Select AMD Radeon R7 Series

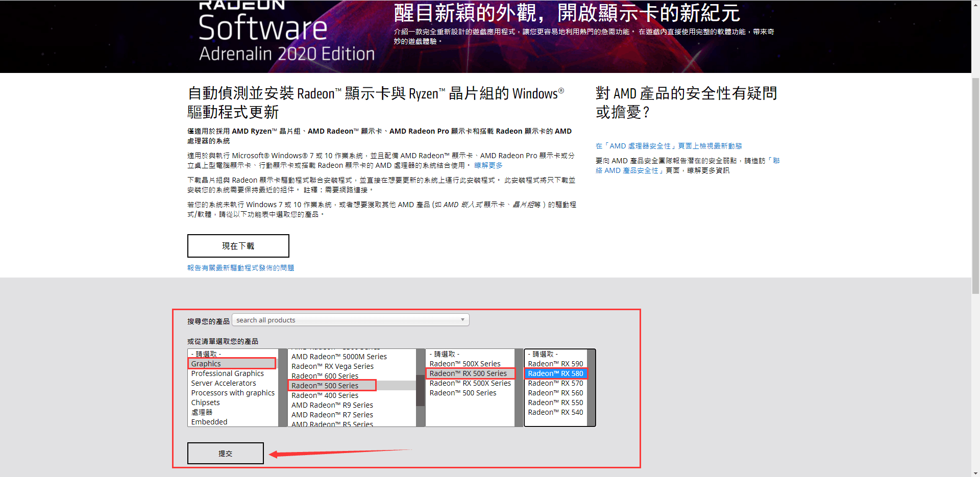click(x=352, y=415)
